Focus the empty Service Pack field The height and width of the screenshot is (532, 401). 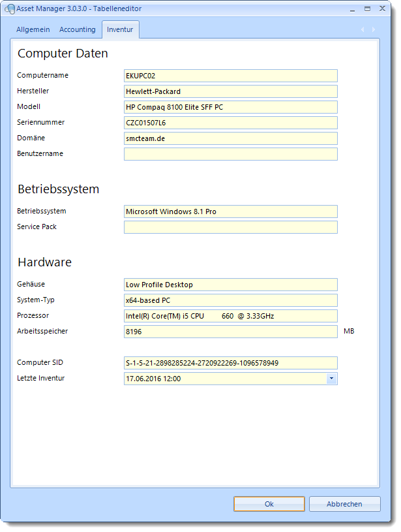tap(231, 227)
